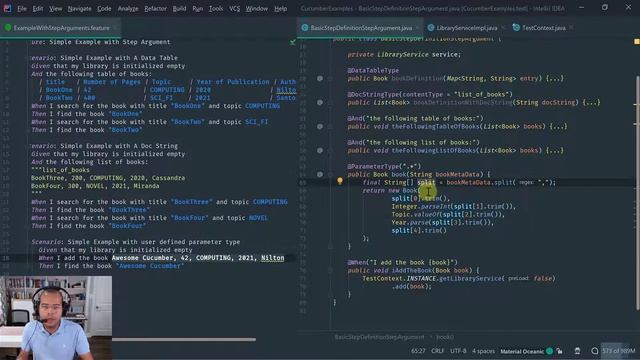
Task: Click the status bar search icon
Action: point(595,351)
